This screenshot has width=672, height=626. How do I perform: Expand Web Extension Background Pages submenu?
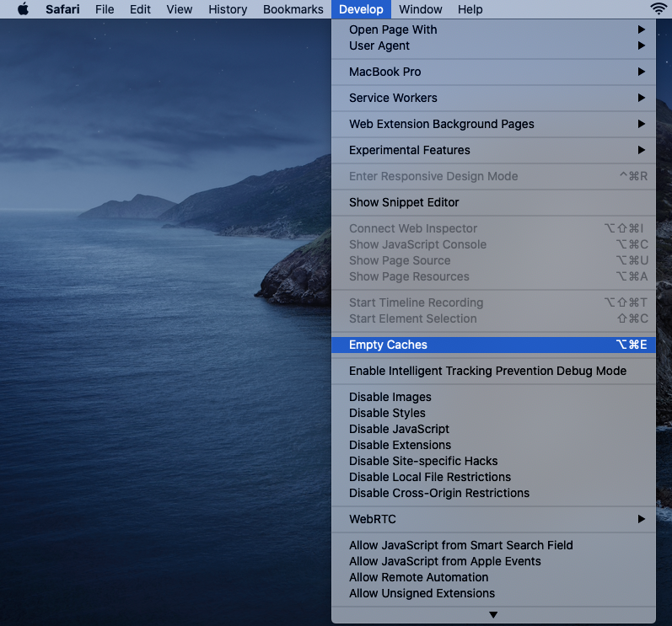(493, 124)
